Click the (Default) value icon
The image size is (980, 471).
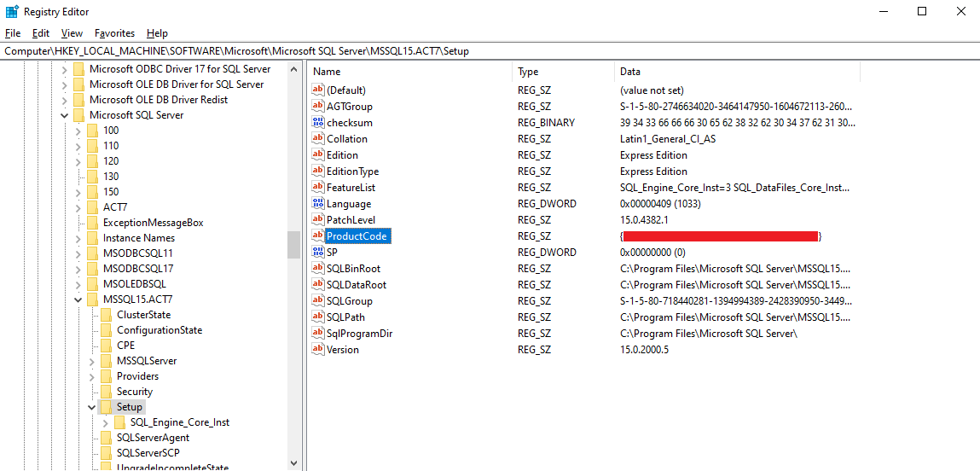tap(318, 90)
